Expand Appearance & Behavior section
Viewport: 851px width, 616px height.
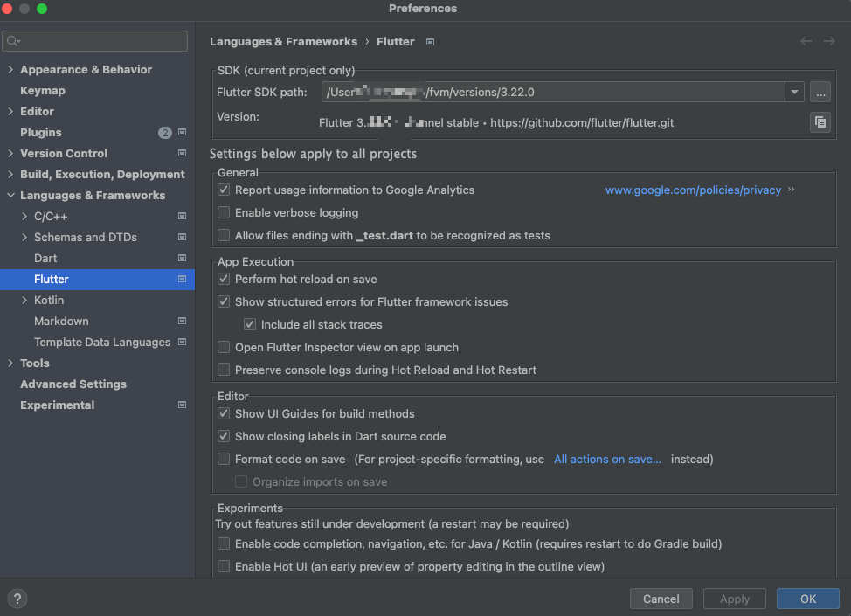10,70
